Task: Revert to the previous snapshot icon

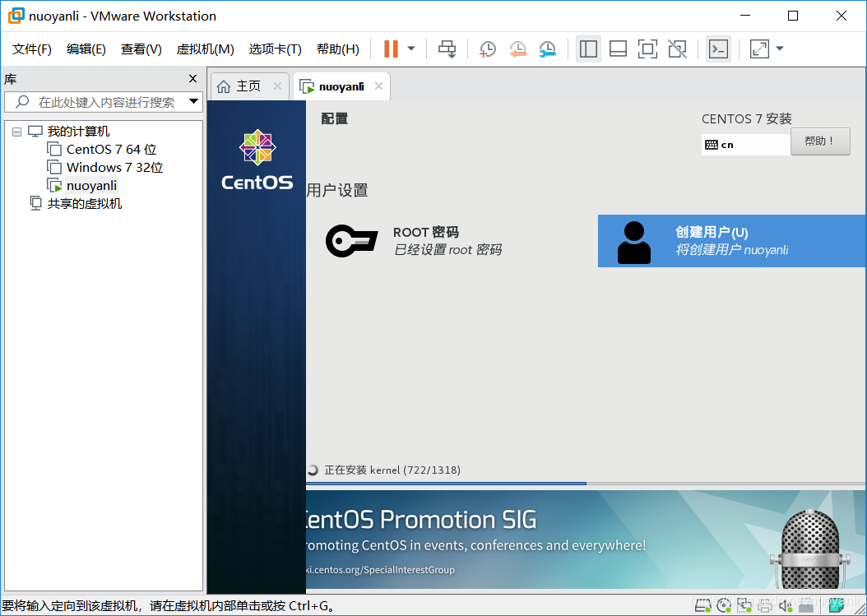Action: coord(517,49)
